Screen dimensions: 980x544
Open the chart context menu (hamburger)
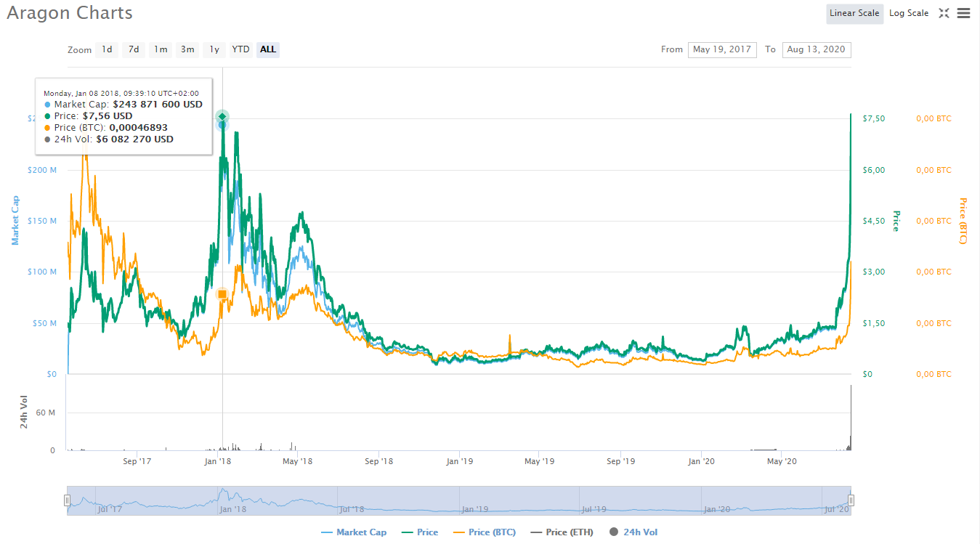963,13
